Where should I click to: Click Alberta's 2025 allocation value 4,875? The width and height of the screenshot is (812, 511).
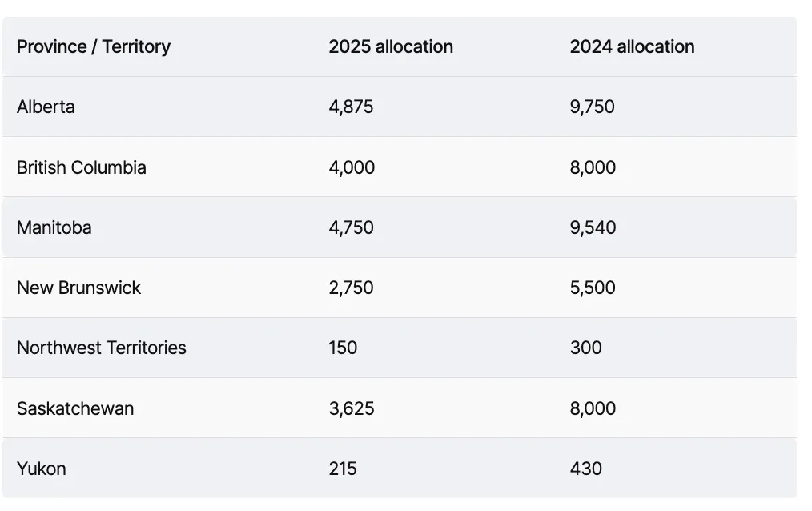[x=351, y=107]
